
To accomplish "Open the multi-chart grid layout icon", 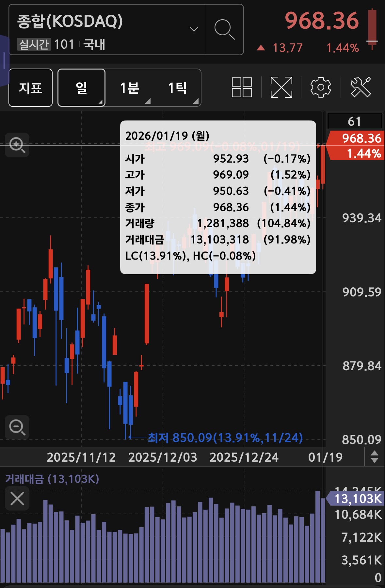I will [x=242, y=87].
